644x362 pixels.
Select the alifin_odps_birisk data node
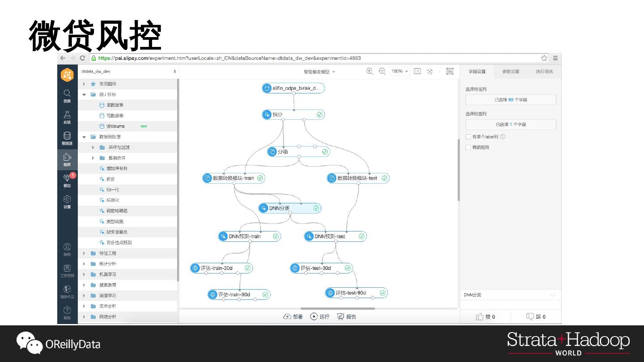click(293, 88)
